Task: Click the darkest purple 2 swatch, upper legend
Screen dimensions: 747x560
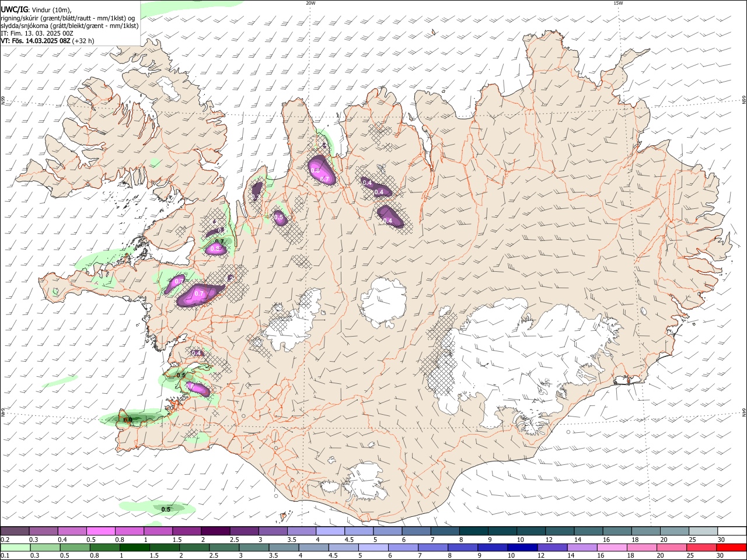Action: pos(215,531)
